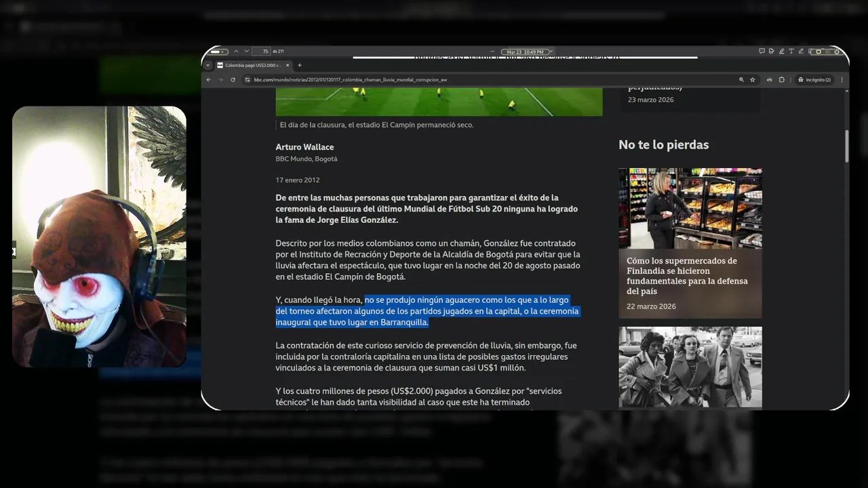Go to previous page with up chevron
Image resolution: width=868 pixels, height=488 pixels.
(x=236, y=52)
